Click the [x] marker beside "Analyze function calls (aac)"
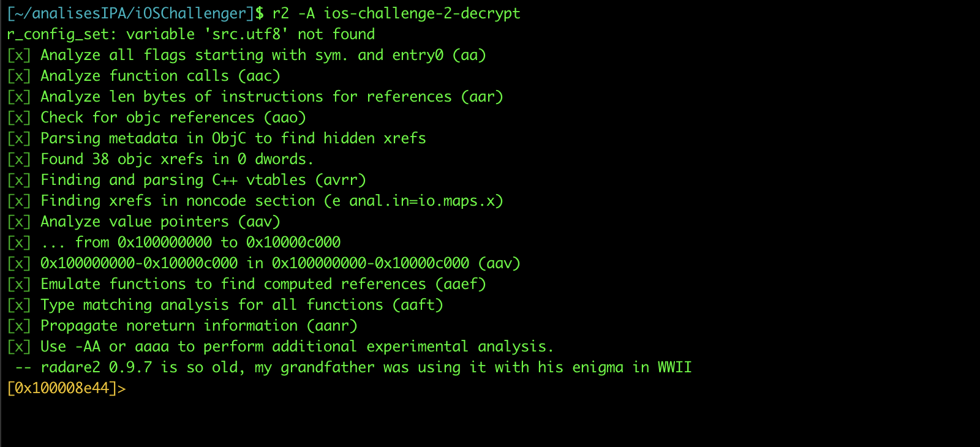The height and width of the screenshot is (447, 980). click(x=19, y=76)
